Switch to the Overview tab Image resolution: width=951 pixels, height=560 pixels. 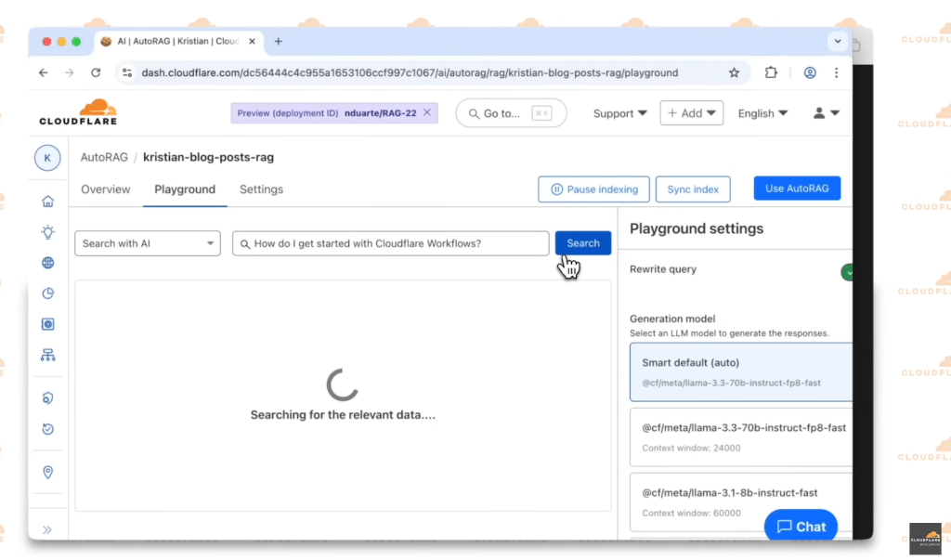click(x=105, y=189)
